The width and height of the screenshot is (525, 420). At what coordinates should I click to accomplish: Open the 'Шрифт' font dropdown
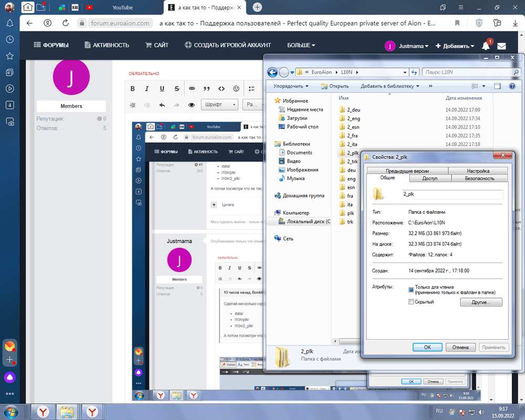[x=219, y=105]
